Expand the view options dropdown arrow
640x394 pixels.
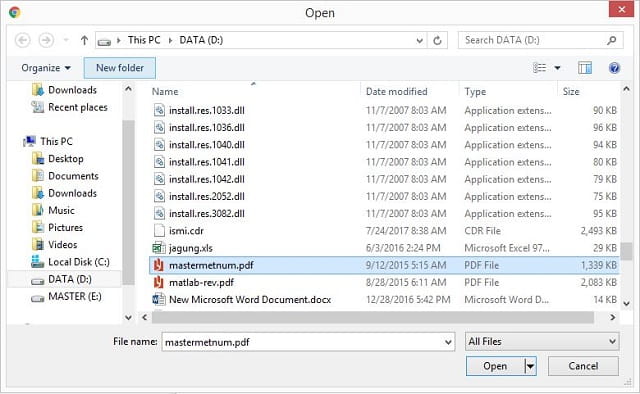click(x=557, y=68)
